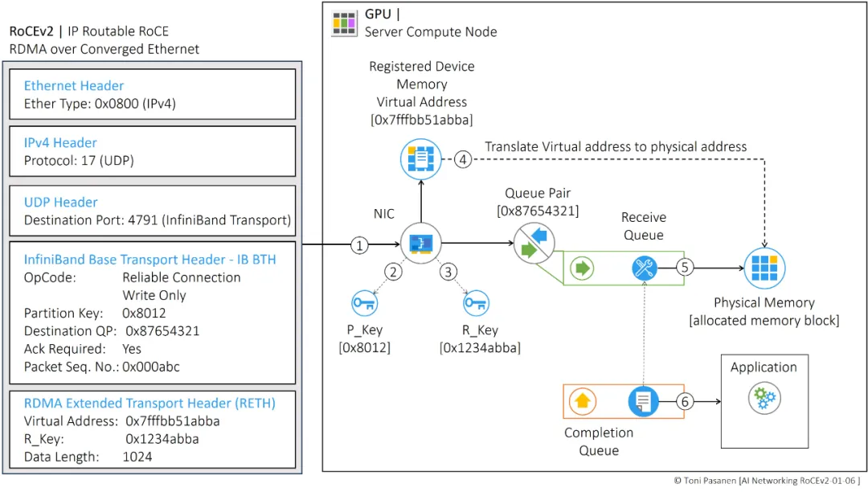
Task: Select the Physical Memory block icon
Action: 764,269
